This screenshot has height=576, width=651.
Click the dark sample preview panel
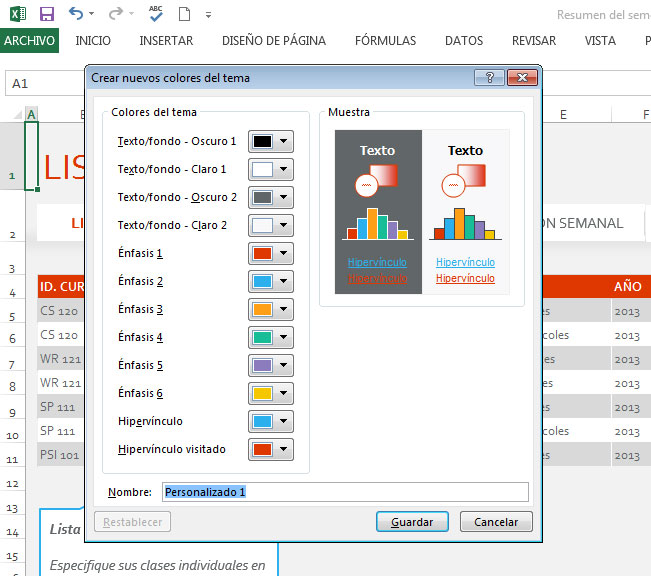[378, 212]
